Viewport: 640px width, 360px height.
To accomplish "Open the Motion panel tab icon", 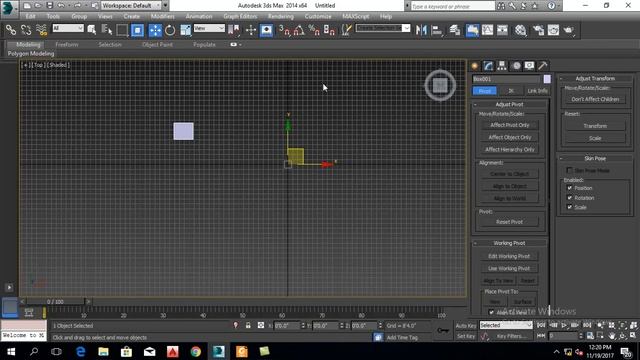I will click(516, 66).
